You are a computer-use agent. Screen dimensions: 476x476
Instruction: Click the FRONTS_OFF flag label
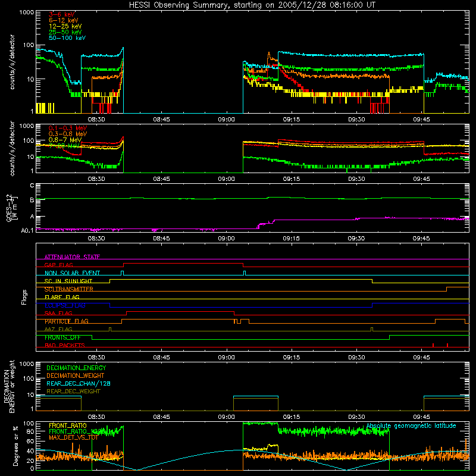(x=62, y=337)
